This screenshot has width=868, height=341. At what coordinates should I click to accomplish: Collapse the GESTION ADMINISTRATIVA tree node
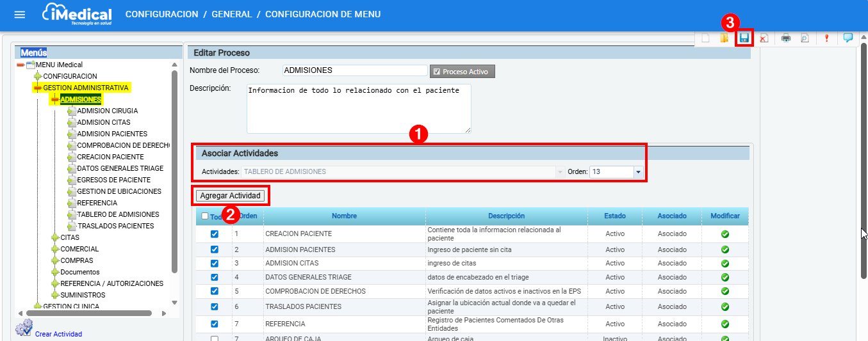(x=37, y=88)
